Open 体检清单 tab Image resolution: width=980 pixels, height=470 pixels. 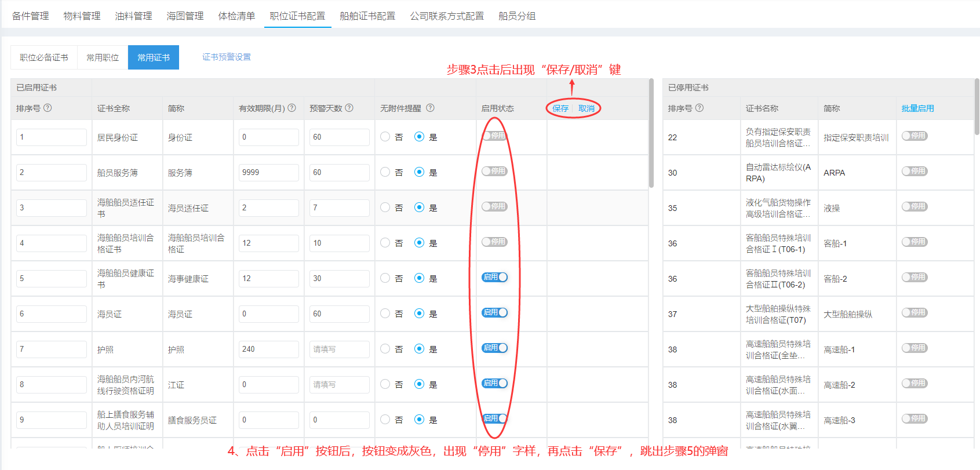tap(236, 16)
